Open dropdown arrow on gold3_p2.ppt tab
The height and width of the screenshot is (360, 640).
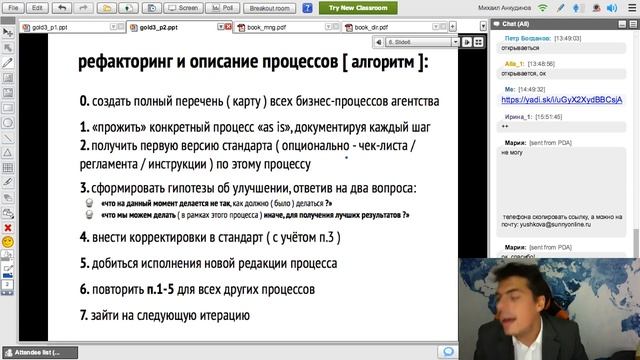[x=220, y=27]
